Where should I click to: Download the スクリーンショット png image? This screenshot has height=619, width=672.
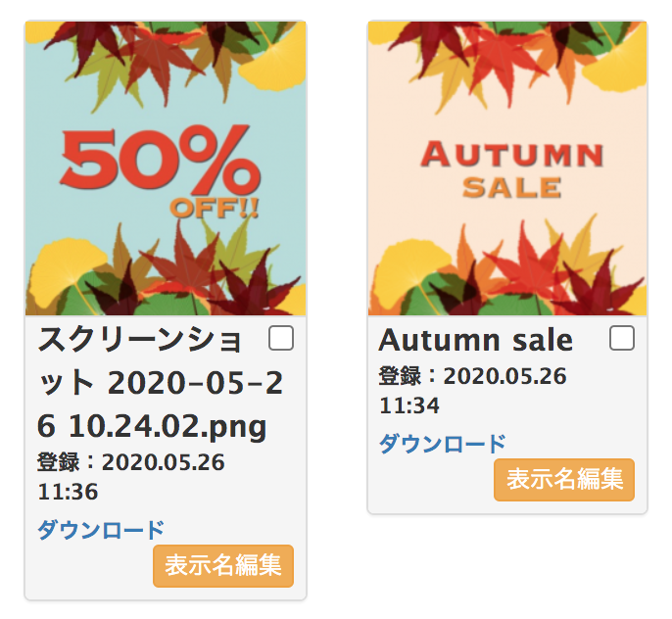tap(101, 530)
